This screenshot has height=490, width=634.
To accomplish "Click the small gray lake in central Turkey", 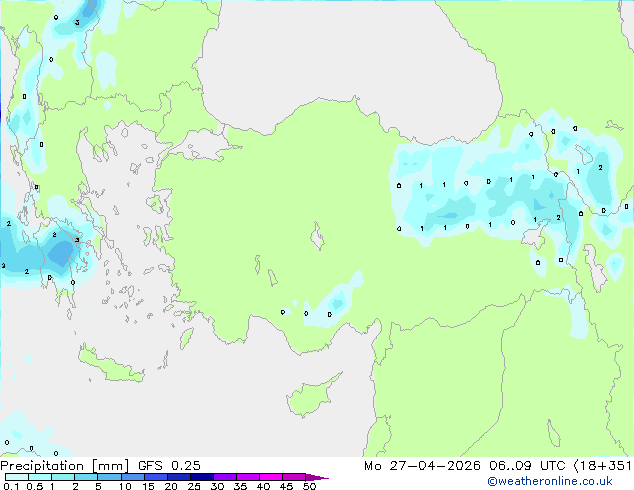I will [x=319, y=240].
